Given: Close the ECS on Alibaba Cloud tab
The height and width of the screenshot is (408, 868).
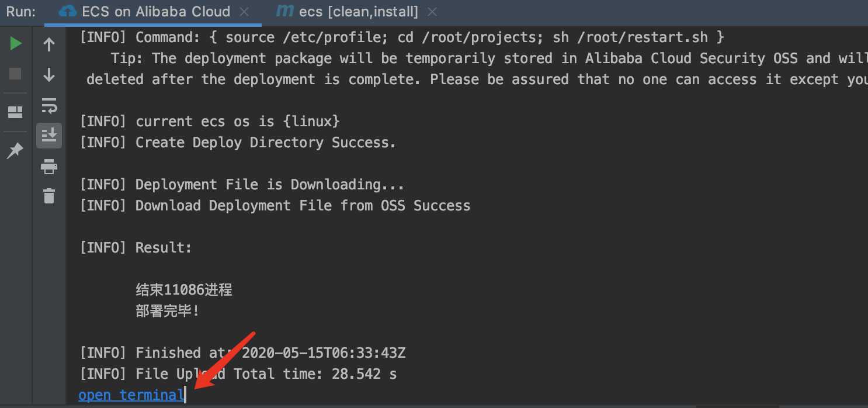Looking at the screenshot, I should 245,12.
